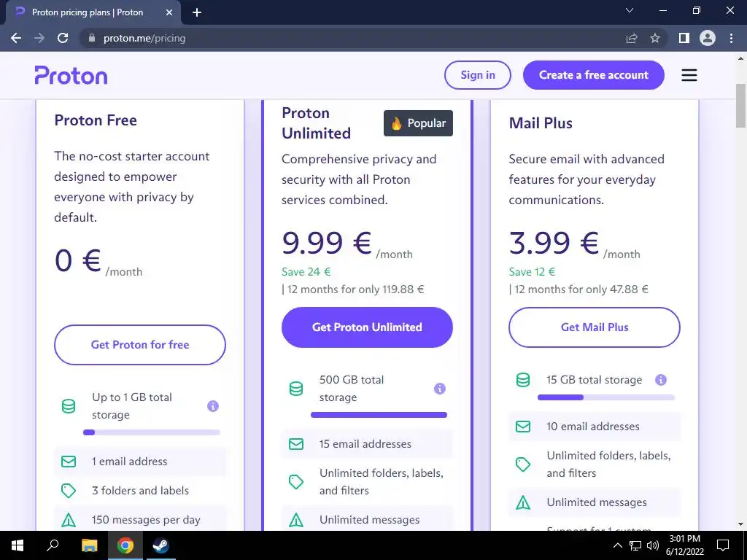Click the Popular badge on Proton Unlimited
The image size is (747, 560).
[x=418, y=123]
